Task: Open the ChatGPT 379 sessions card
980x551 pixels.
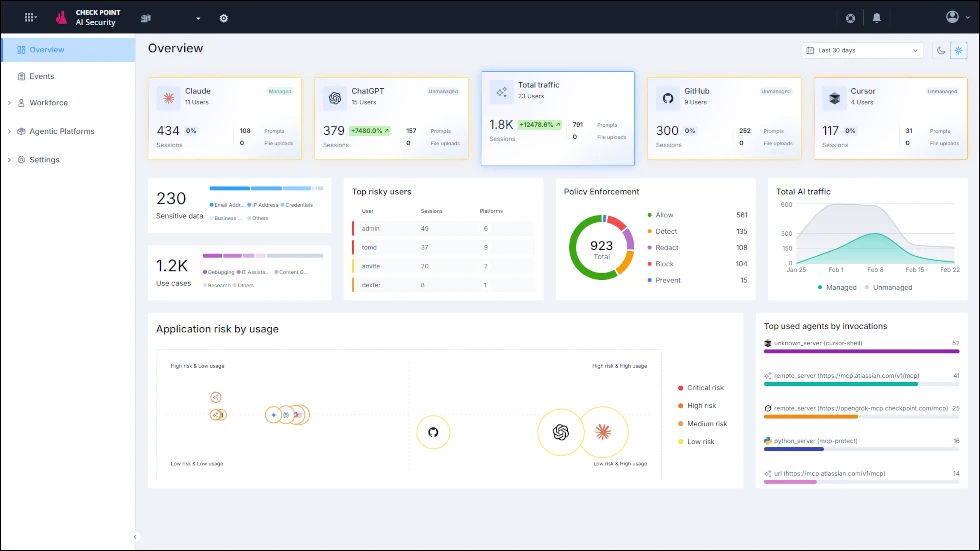Action: [391, 119]
